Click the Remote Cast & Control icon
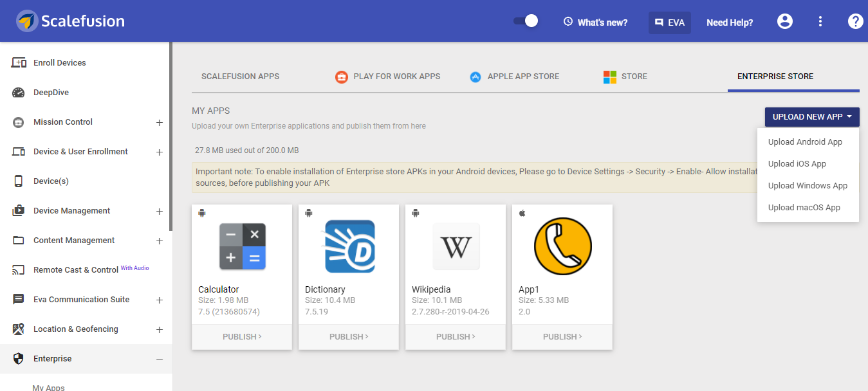 tap(19, 270)
